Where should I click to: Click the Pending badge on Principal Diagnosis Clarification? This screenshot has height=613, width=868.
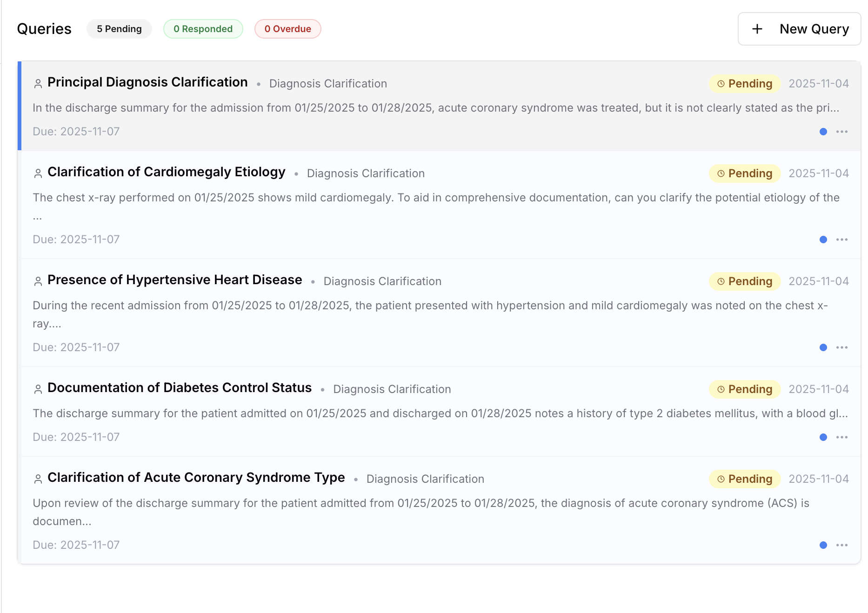[x=744, y=84]
